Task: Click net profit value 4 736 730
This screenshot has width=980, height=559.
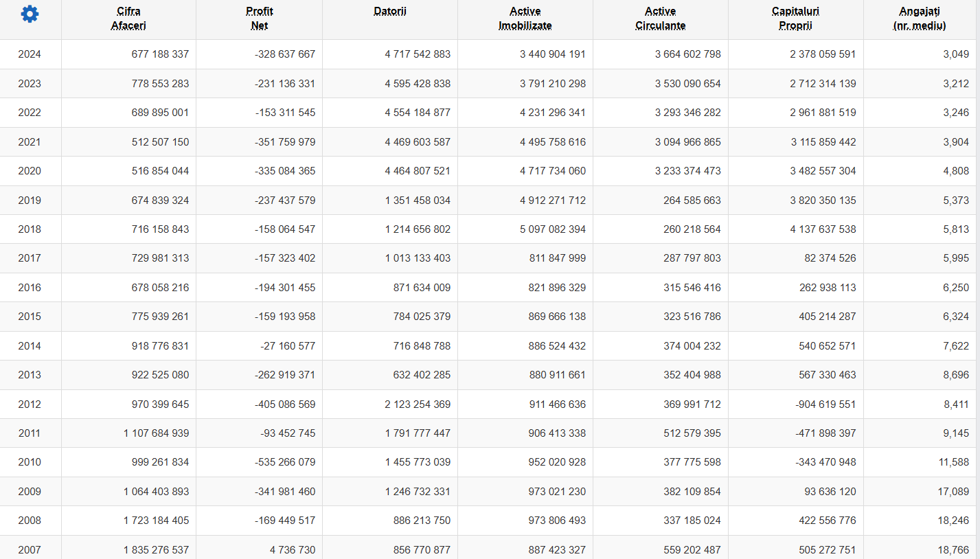Action: coord(293,550)
